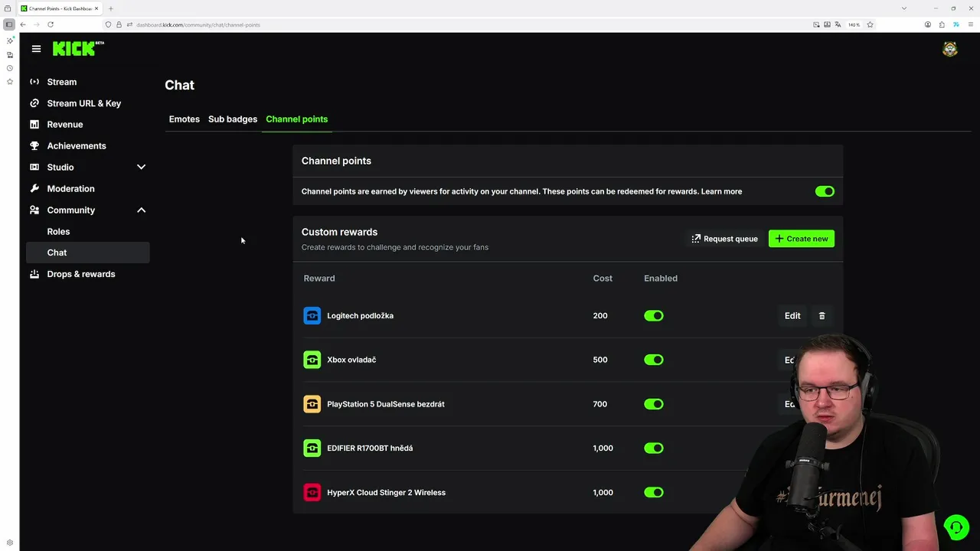
Task: Delete the Logitech podložka reward with the trash icon
Action: coord(822,315)
